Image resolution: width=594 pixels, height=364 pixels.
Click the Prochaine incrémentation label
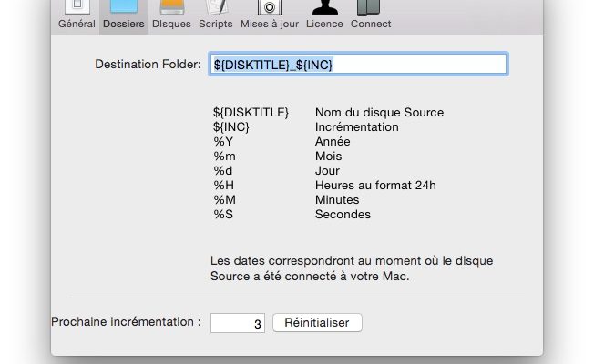[126, 321]
